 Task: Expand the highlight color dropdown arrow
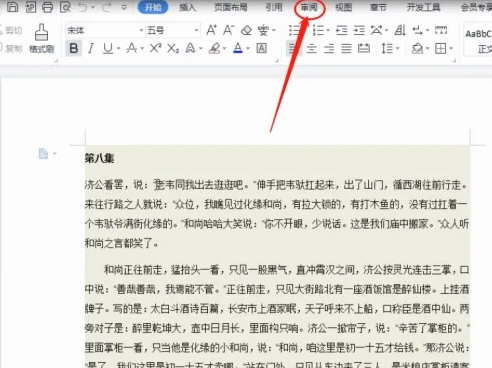pyautogui.click(x=224, y=49)
